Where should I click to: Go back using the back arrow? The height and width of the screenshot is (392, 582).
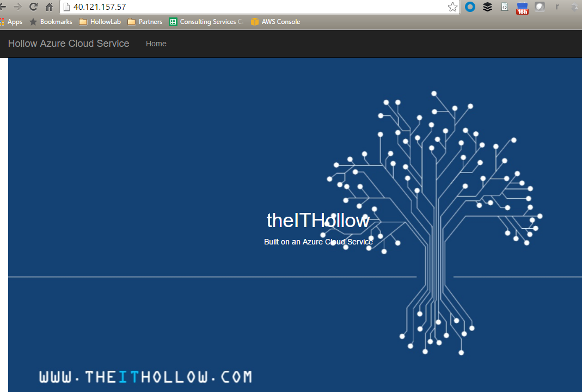(x=3, y=7)
